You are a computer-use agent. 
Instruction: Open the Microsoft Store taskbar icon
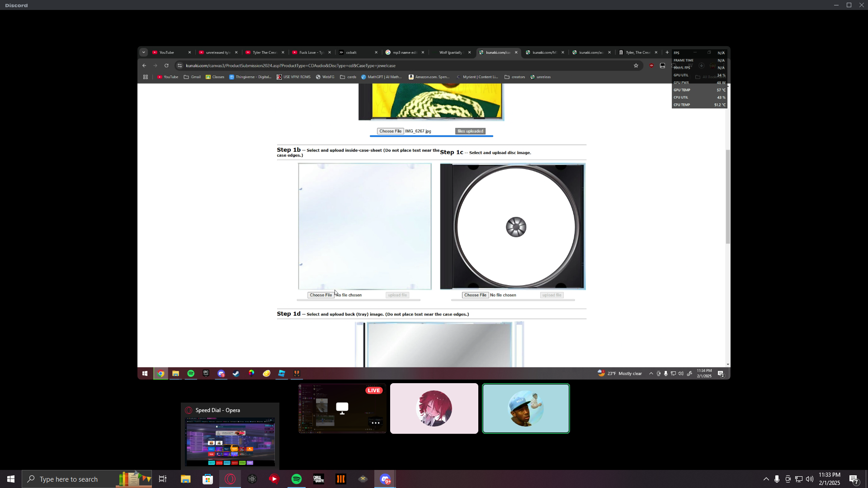coord(208,479)
